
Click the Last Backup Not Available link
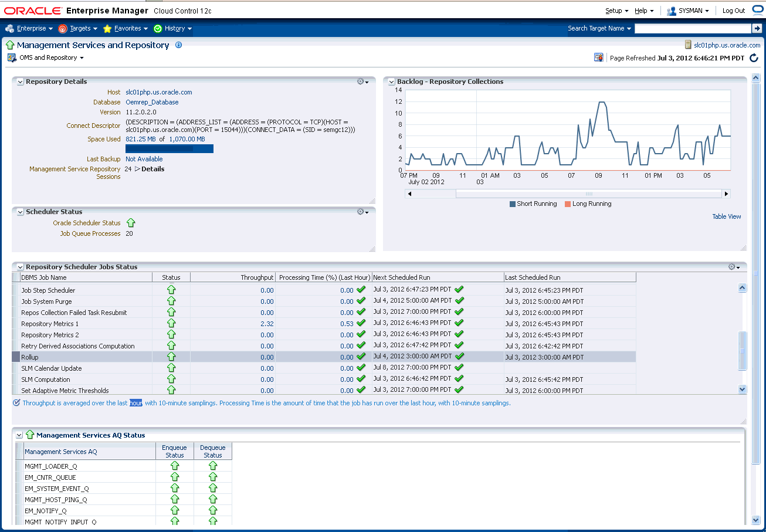point(144,159)
